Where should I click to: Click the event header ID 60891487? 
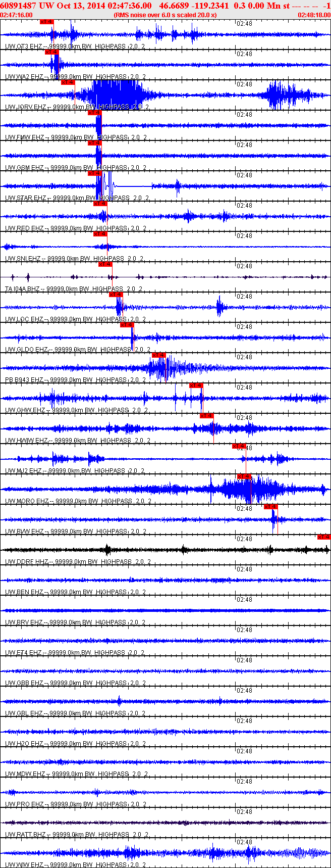19,5
